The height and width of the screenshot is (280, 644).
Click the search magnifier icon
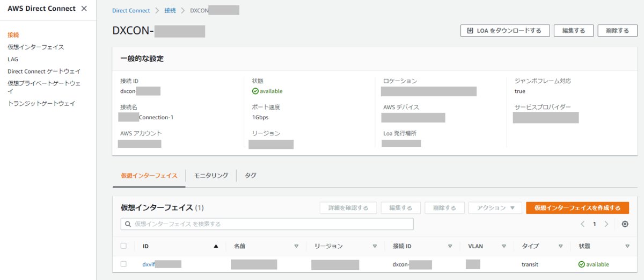(128, 224)
